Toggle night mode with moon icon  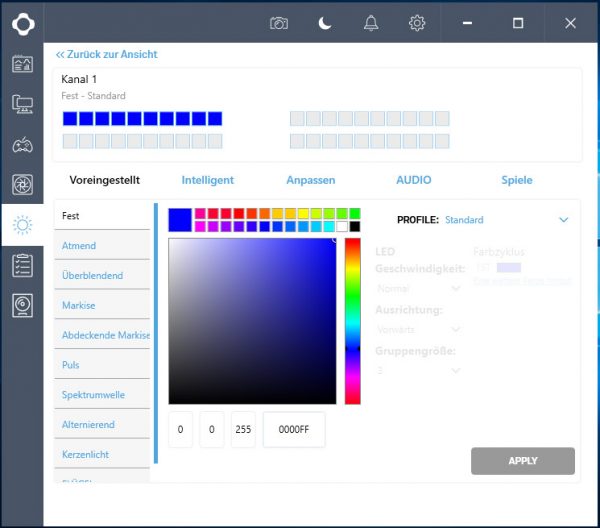point(325,23)
